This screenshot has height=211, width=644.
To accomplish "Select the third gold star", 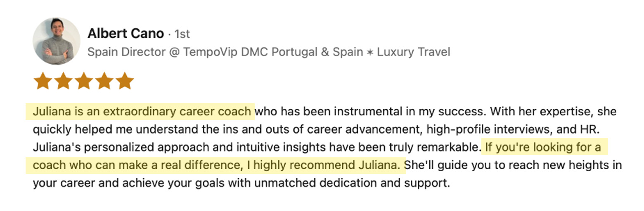I will (x=84, y=81).
